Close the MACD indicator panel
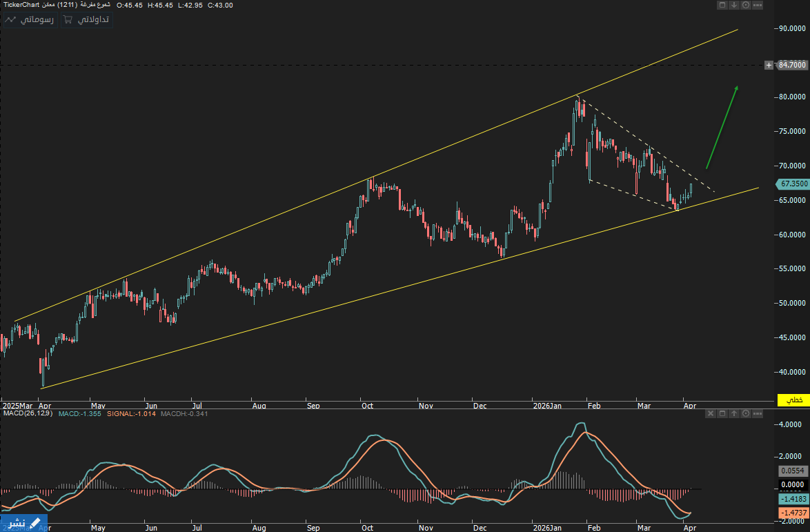This screenshot has width=810, height=532. (x=710, y=414)
